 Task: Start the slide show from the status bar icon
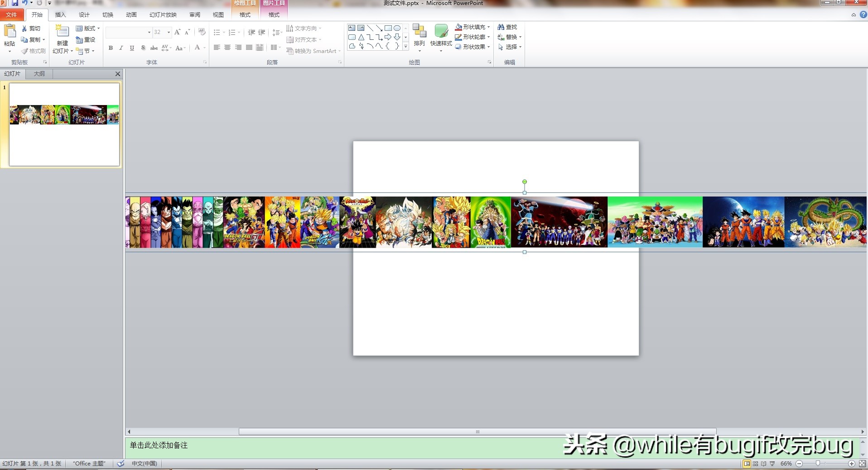(x=772, y=464)
